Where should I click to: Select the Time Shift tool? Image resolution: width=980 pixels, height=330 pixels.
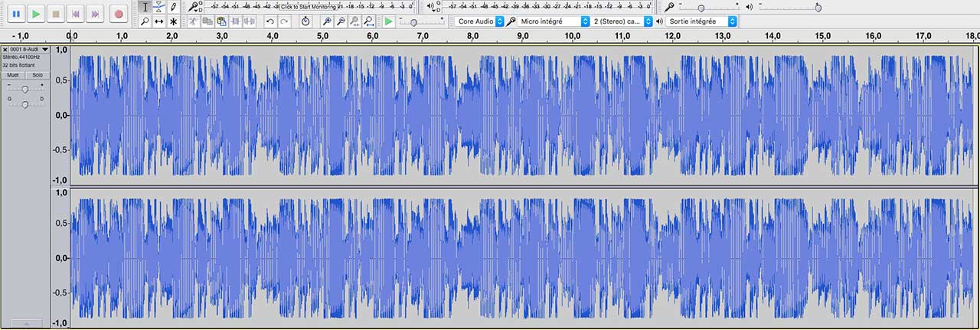pyautogui.click(x=158, y=21)
